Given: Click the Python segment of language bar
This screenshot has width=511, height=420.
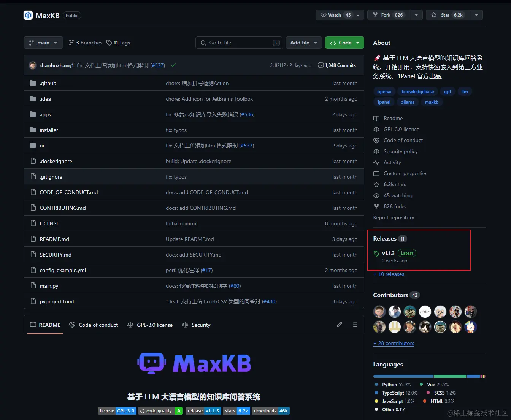Looking at the screenshot, I should click(403, 376).
